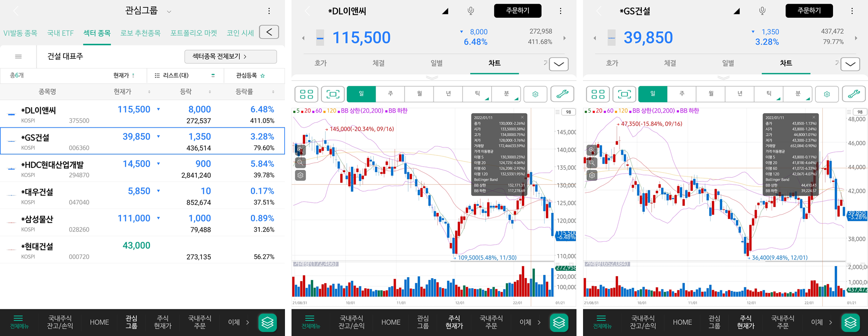Screen dimensions: 868x336
Task: Switch to 포트폴리오 마켓 tab
Action: tap(193, 33)
